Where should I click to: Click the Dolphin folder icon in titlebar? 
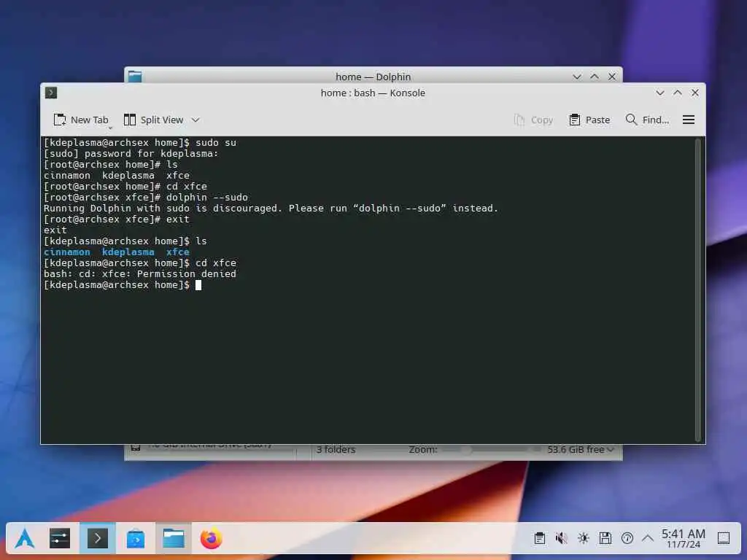click(135, 76)
